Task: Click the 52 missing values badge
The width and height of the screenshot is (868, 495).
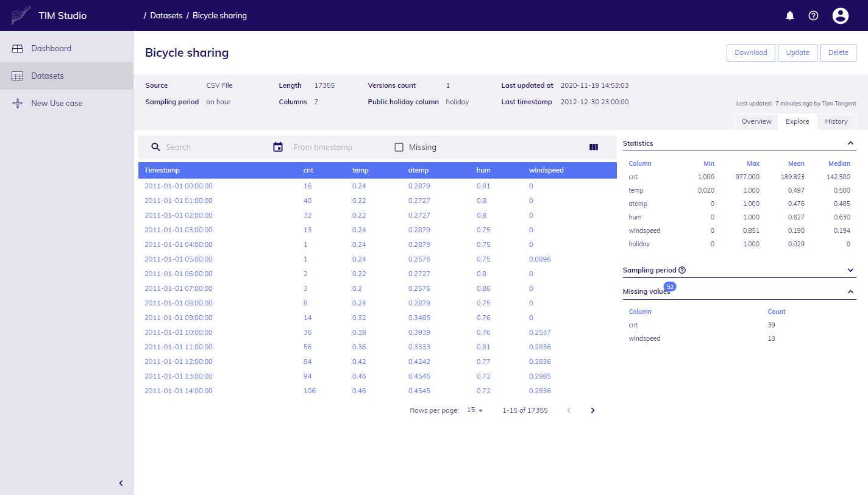Action: tap(670, 287)
